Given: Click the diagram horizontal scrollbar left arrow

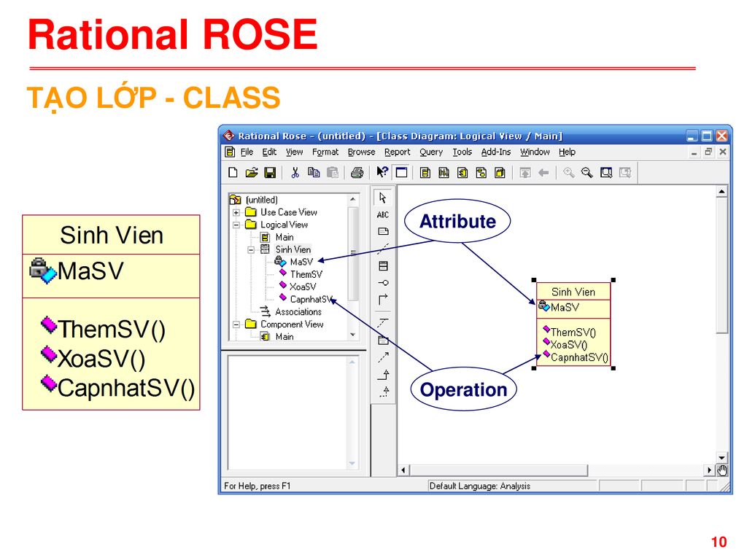Looking at the screenshot, I should coord(403,470).
